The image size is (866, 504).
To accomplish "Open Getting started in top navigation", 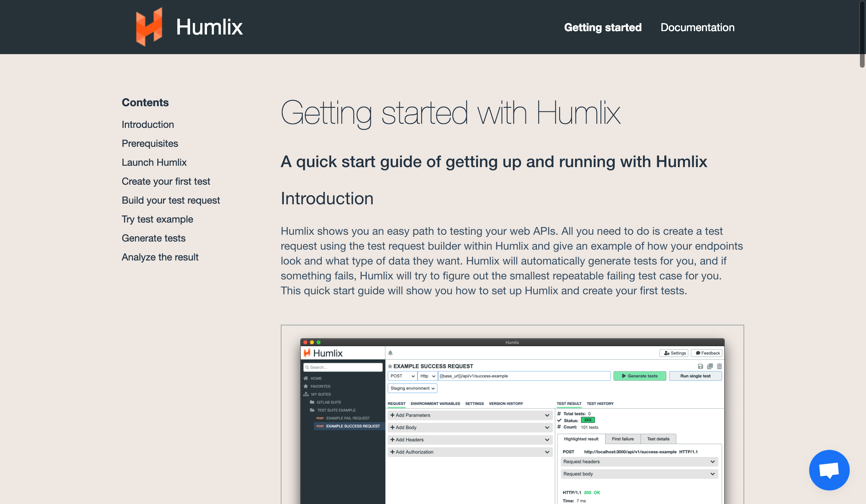I will point(602,27).
